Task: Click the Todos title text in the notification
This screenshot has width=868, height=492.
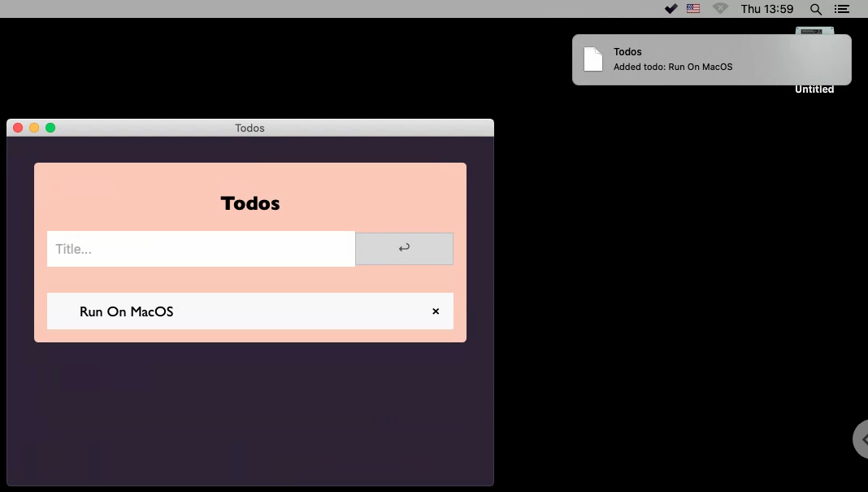Action: tap(627, 51)
